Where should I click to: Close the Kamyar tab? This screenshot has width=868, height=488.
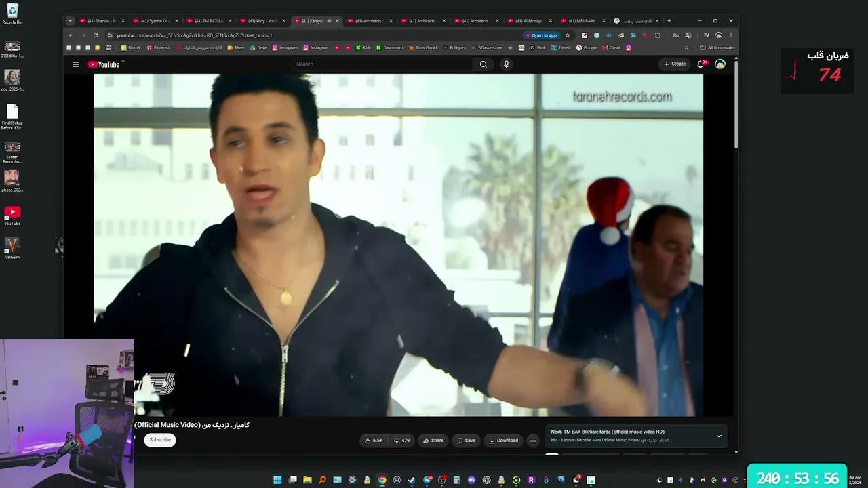point(337,21)
